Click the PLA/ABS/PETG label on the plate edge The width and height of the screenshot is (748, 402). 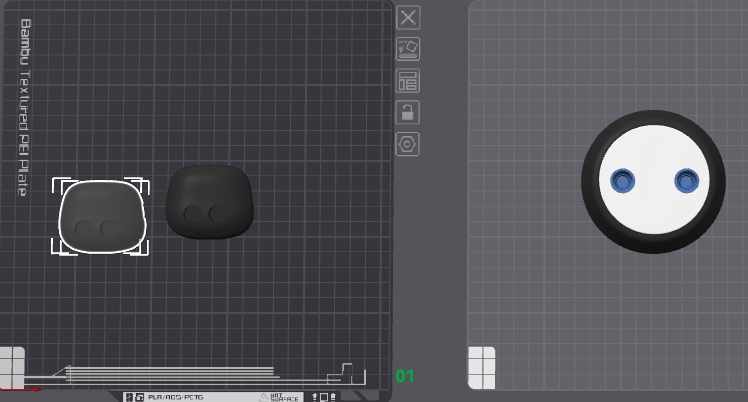coord(176,397)
